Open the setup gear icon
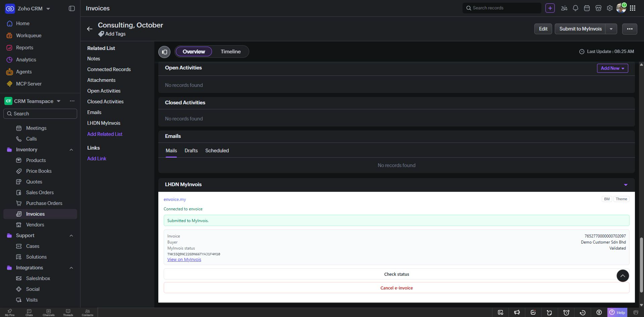Image resolution: width=644 pixels, height=317 pixels. tap(610, 8)
